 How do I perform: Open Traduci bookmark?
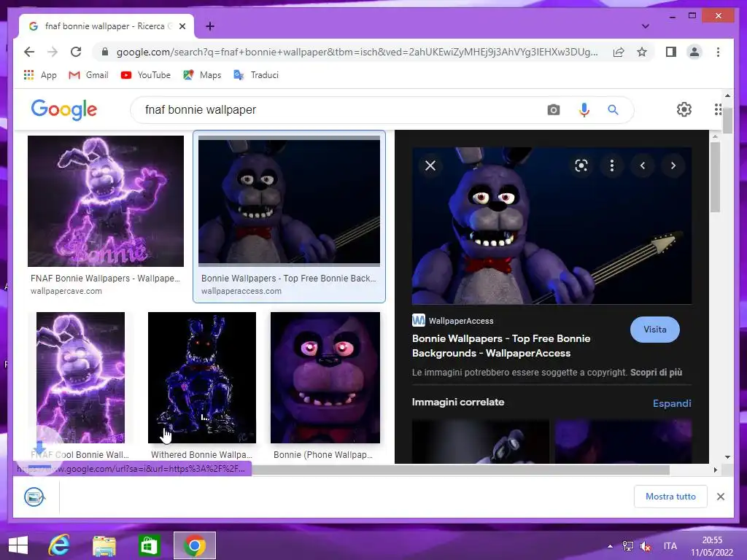256,75
